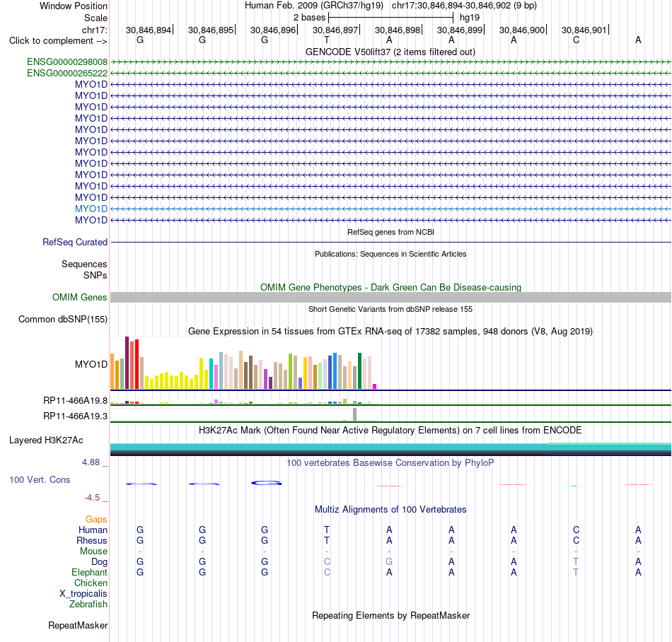Image resolution: width=672 pixels, height=642 pixels.
Task: Open the Layered H3K27Ac track label
Action: tap(46, 440)
